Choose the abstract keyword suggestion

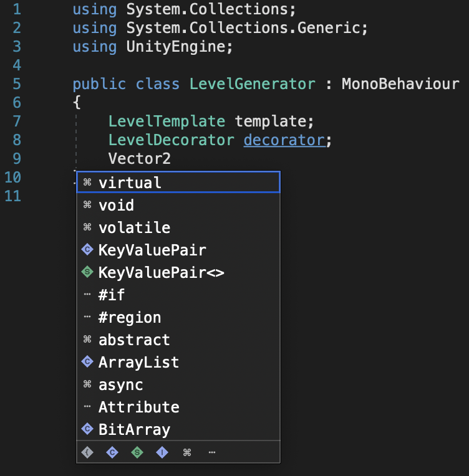(x=178, y=340)
